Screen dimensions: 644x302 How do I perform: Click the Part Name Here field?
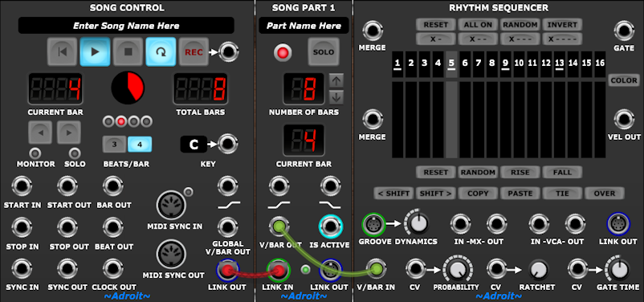[x=304, y=26]
